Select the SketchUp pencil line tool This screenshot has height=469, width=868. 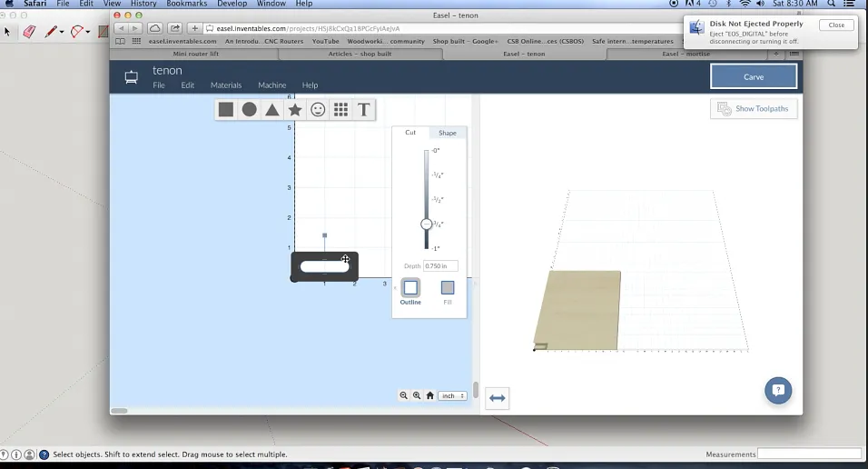coord(51,32)
